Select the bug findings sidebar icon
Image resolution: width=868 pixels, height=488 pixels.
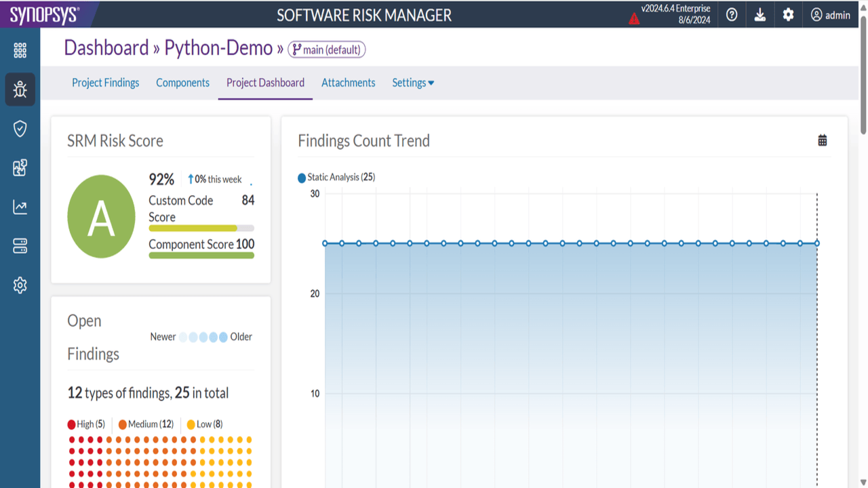(20, 89)
